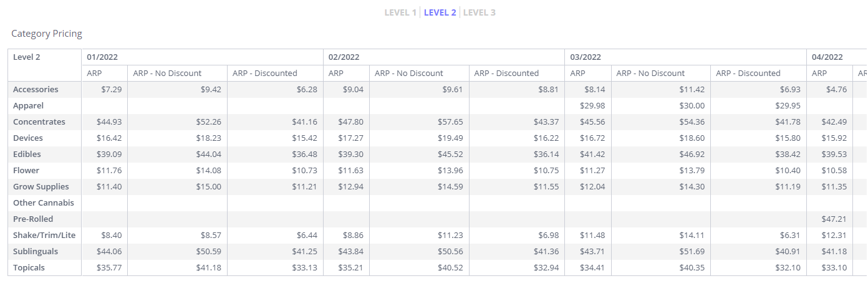Click the Edibles category label
This screenshot has height=286, width=868.
point(28,155)
